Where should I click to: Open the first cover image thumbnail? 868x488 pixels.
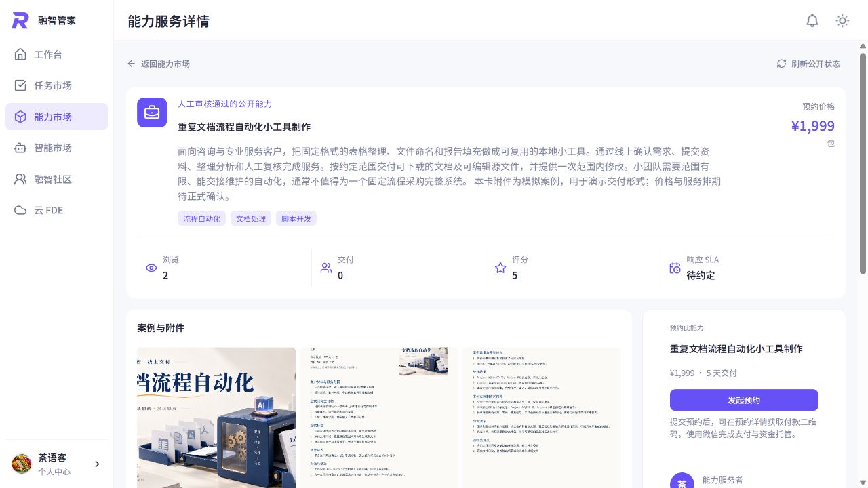(216, 418)
